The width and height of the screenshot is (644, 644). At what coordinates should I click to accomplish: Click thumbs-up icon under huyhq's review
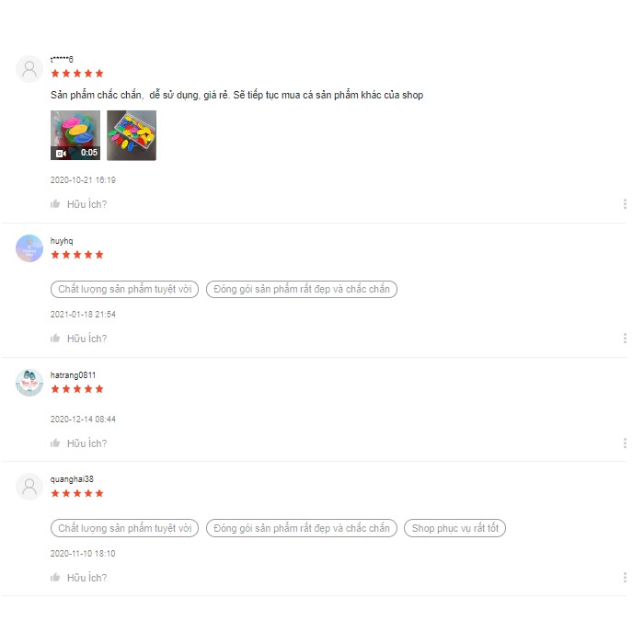[55, 339]
